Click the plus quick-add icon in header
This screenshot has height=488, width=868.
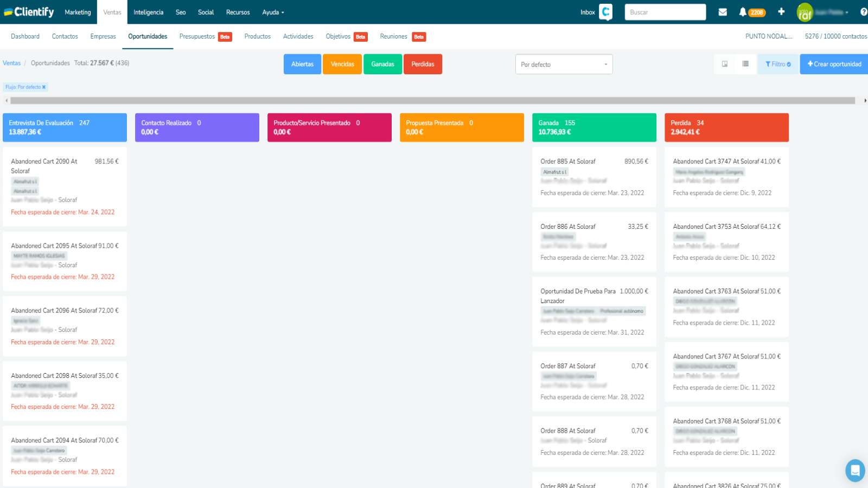click(781, 11)
